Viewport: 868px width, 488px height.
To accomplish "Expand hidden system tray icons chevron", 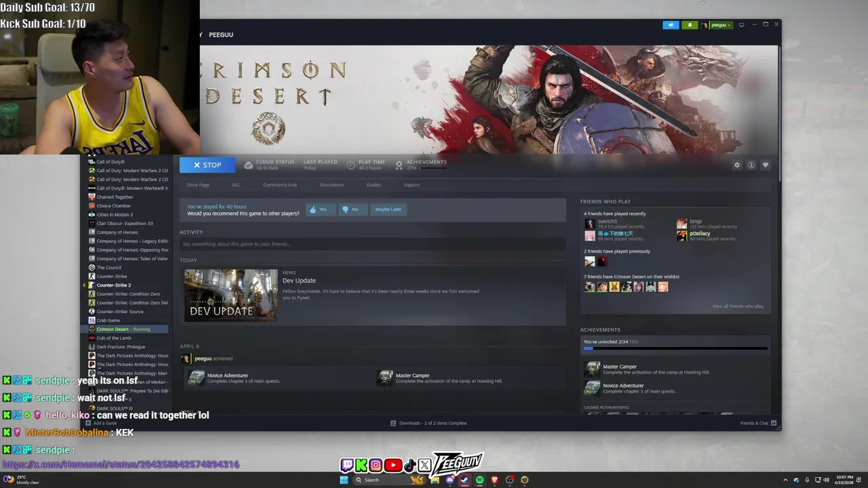I will (785, 480).
